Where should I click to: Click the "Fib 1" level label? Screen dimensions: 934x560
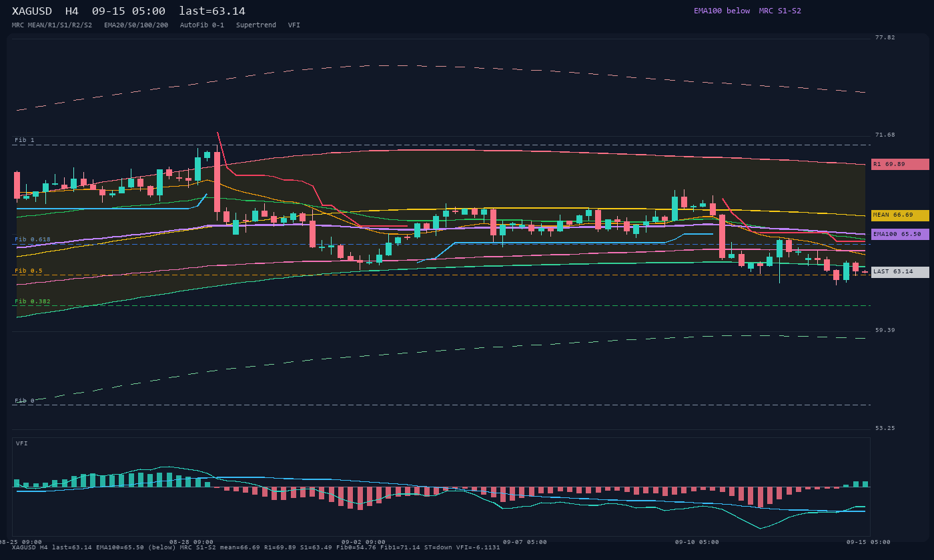point(25,140)
